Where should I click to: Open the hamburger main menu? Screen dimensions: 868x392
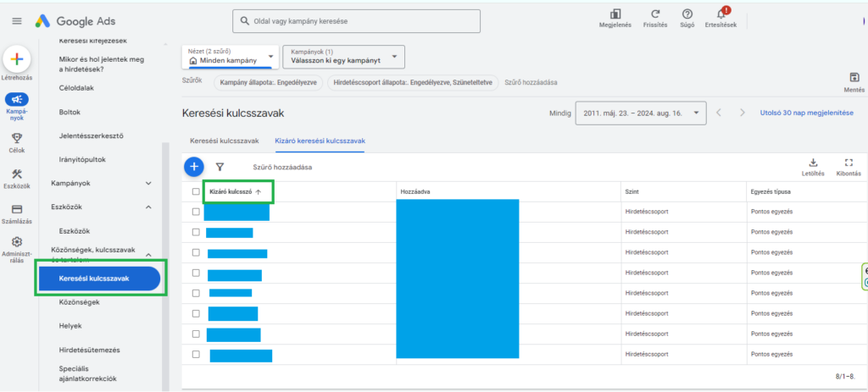coord(17,21)
